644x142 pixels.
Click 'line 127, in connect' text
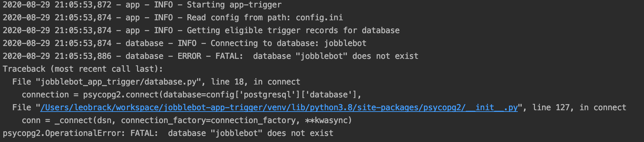click(579, 108)
